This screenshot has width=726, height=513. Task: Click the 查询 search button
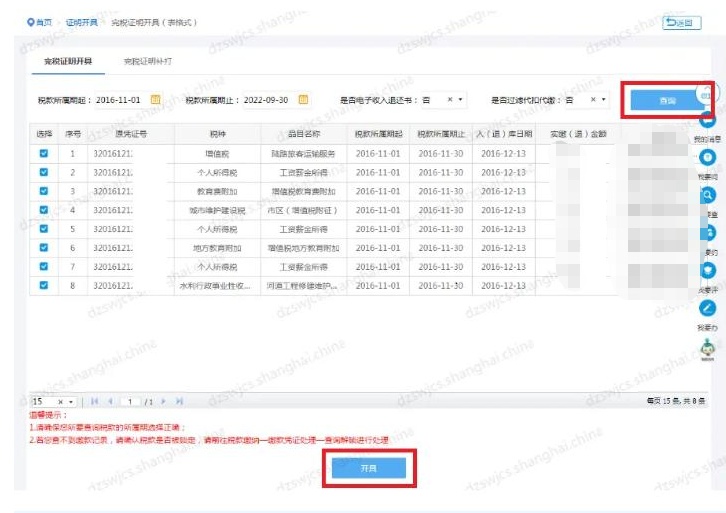click(x=667, y=100)
